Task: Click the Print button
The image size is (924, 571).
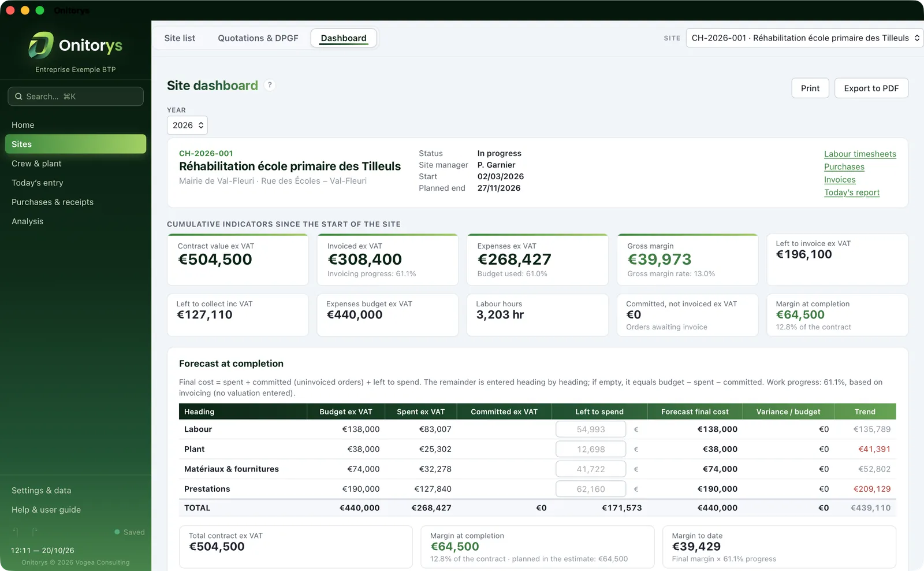Action: click(810, 88)
